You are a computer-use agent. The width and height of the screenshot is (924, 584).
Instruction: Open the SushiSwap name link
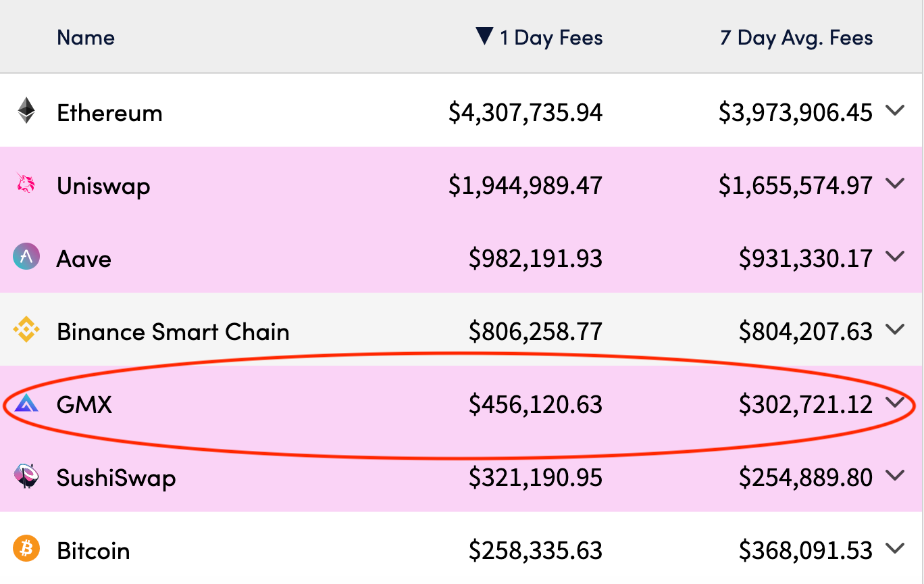116,478
